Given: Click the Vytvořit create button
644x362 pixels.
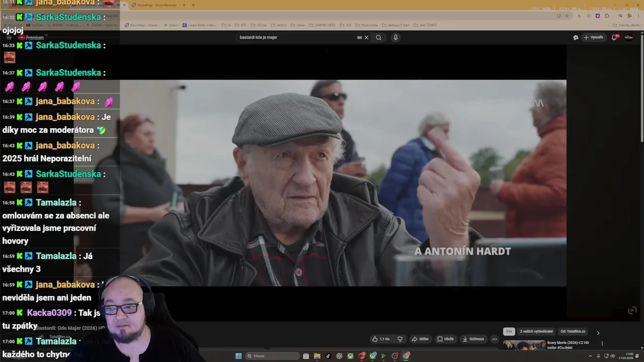Looking at the screenshot, I should point(593,37).
